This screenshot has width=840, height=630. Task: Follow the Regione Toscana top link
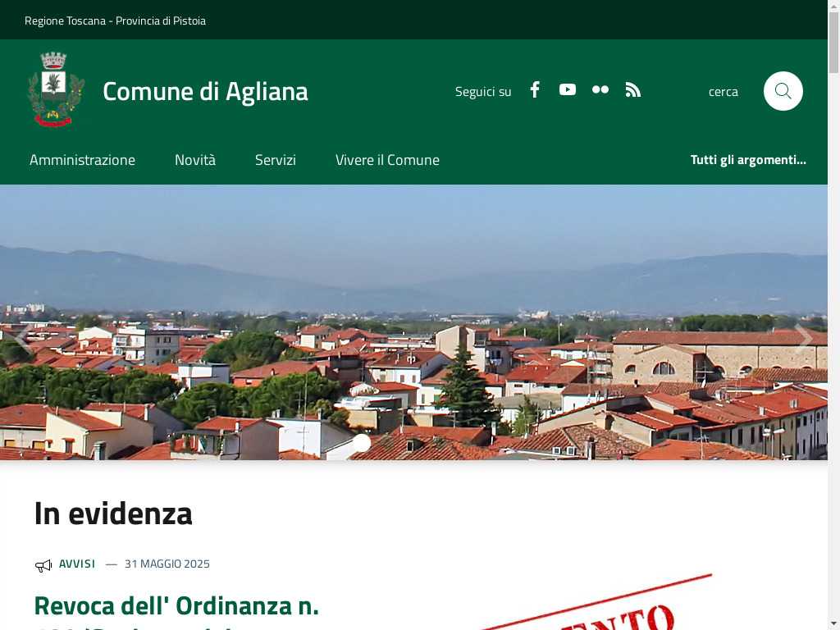click(65, 21)
